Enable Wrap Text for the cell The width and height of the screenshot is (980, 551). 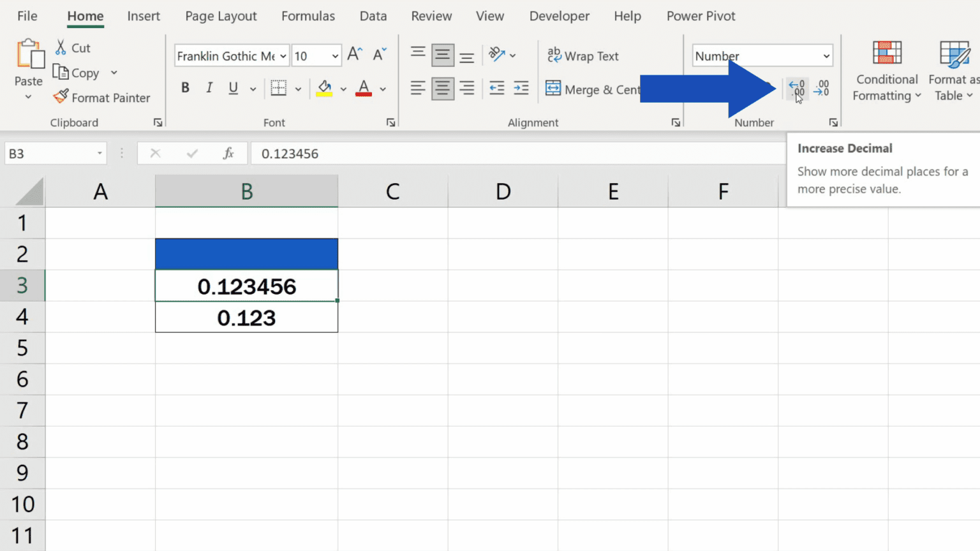[583, 56]
